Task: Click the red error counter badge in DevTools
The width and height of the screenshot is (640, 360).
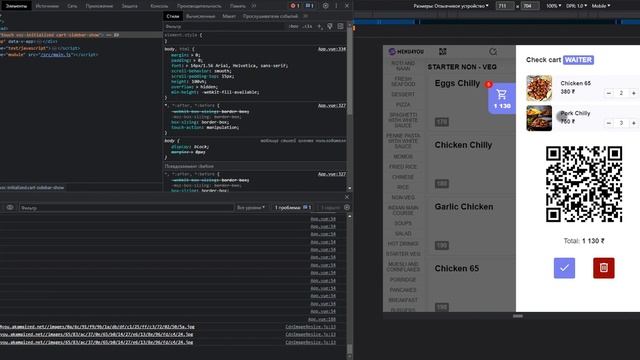Action: click(295, 6)
